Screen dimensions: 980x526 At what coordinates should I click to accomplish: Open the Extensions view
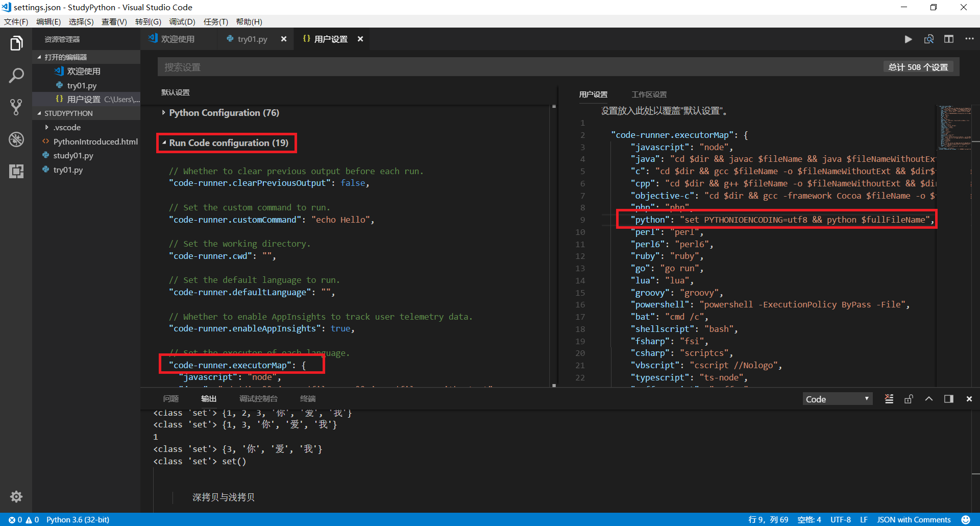16,171
